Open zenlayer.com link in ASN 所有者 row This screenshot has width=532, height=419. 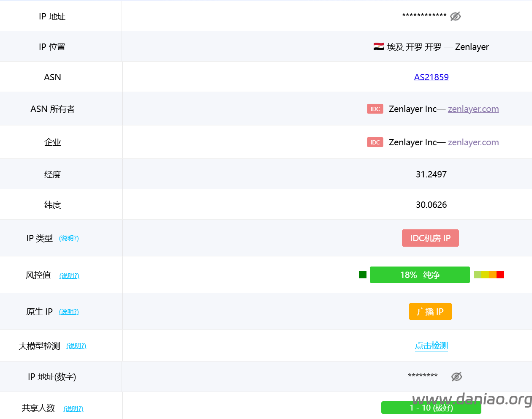pyautogui.click(x=473, y=109)
